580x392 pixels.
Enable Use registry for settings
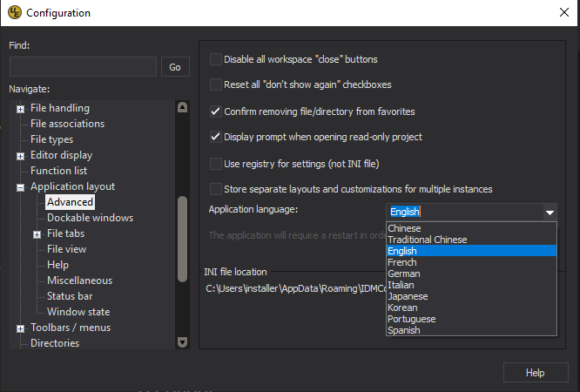coord(216,164)
